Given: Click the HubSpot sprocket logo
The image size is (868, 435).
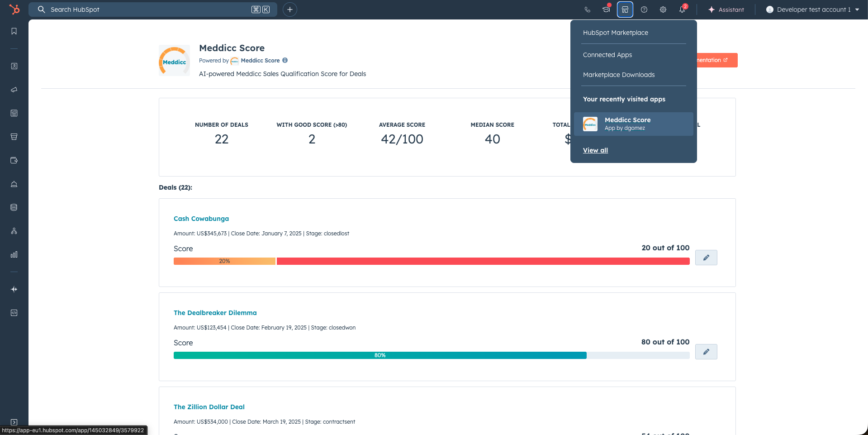Looking at the screenshot, I should point(14,10).
